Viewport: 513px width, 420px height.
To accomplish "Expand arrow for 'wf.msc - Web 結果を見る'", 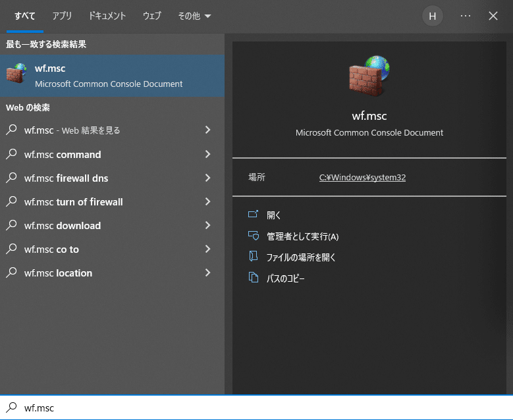I will coord(207,130).
